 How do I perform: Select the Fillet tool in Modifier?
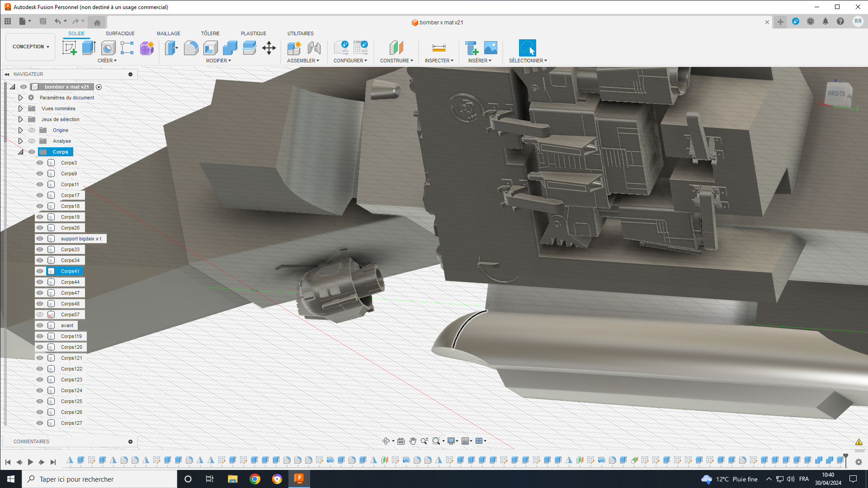pos(191,48)
